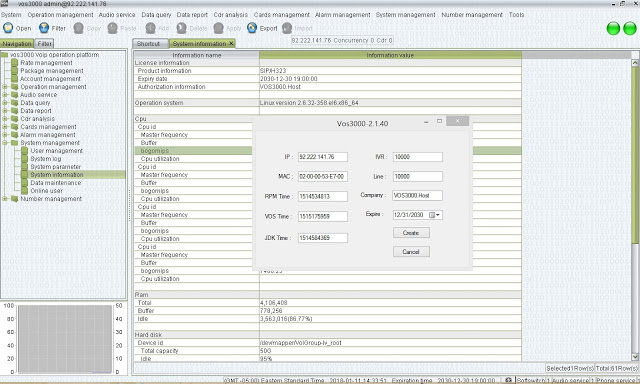Image resolution: width=640 pixels, height=384 pixels.
Task: Expand the Data report tree node
Action: pos(4,111)
